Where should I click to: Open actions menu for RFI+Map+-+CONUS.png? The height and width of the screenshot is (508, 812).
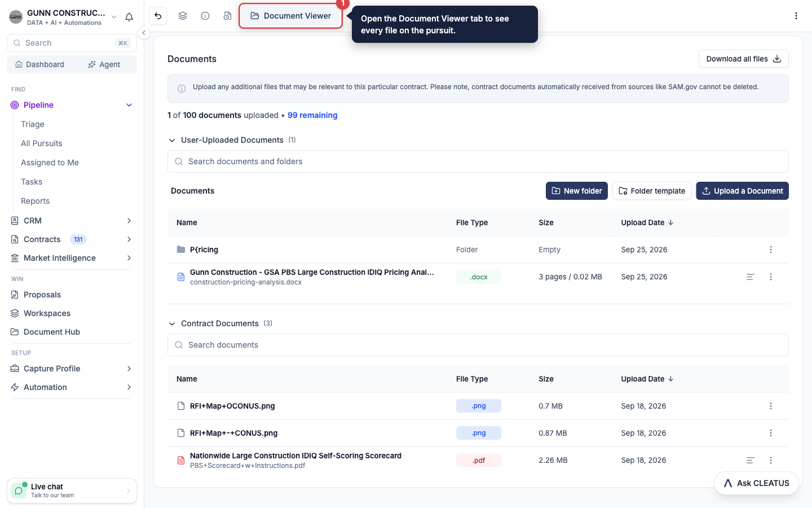771,433
